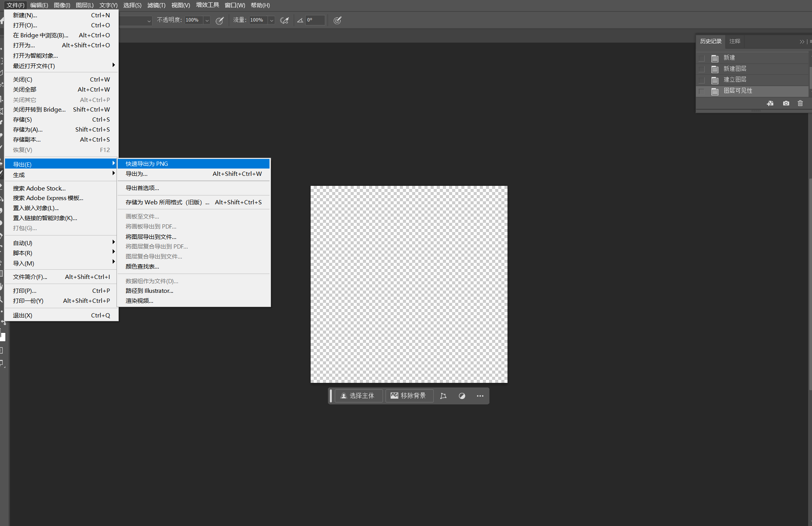Image resolution: width=812 pixels, height=526 pixels.
Task: Open the Help (帮助) menu
Action: (260, 5)
